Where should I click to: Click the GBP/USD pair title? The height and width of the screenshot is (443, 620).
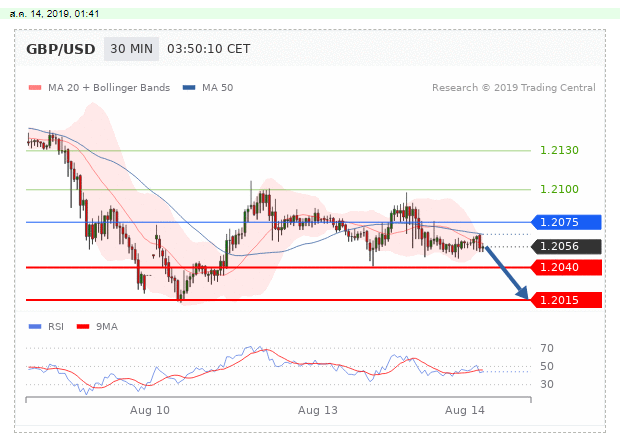pyautogui.click(x=61, y=49)
